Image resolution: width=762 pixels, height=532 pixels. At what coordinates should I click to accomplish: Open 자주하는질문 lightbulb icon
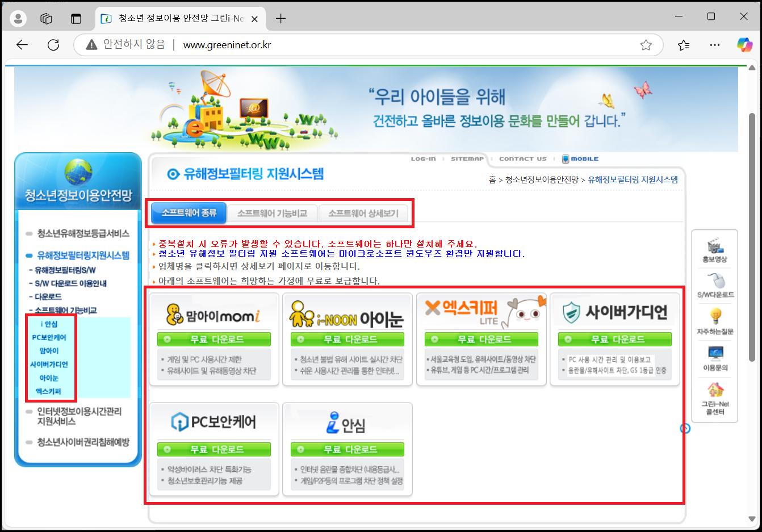(715, 321)
